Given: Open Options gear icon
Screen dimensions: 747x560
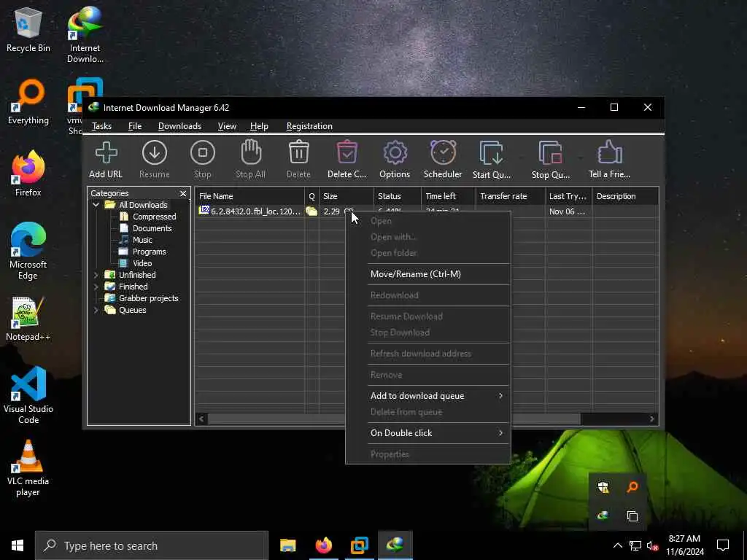Looking at the screenshot, I should coord(395,153).
